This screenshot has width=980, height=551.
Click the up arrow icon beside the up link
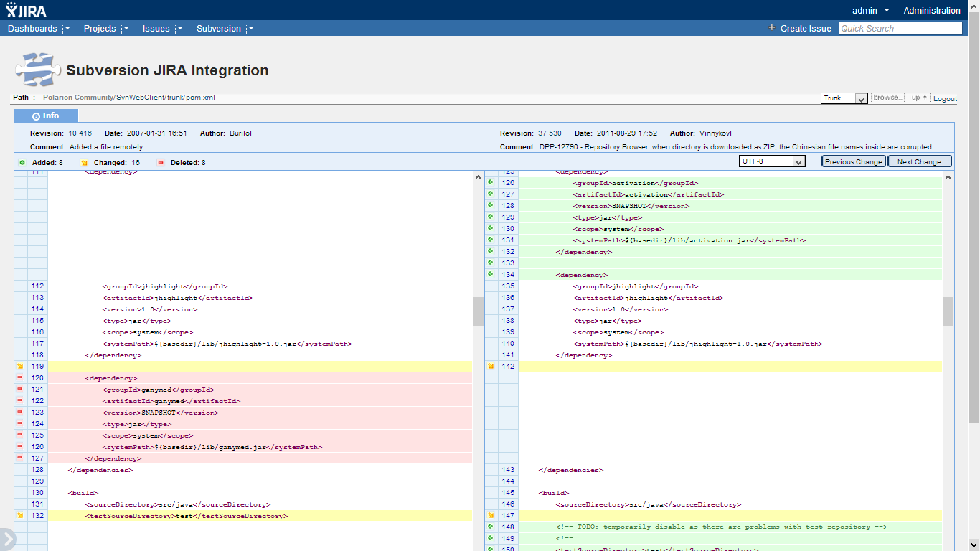pos(925,98)
